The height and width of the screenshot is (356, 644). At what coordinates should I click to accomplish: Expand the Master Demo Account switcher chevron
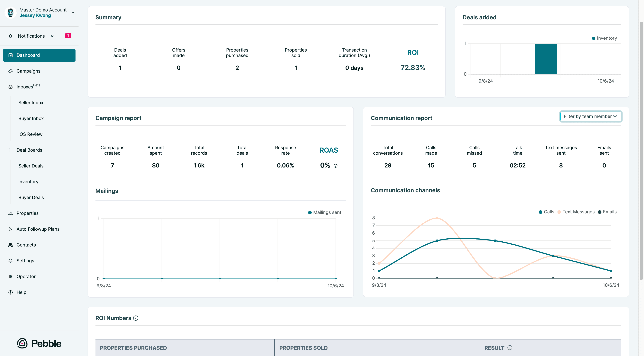pyautogui.click(x=73, y=12)
